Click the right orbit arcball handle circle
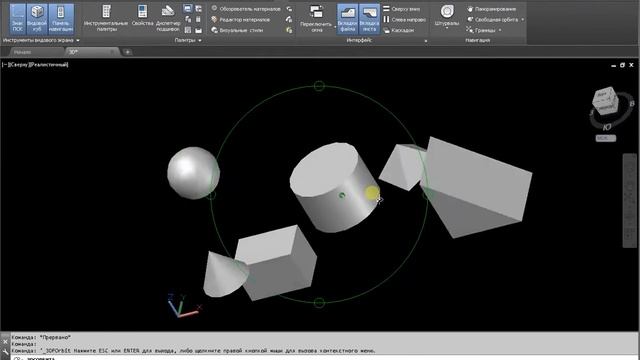 pyautogui.click(x=427, y=195)
